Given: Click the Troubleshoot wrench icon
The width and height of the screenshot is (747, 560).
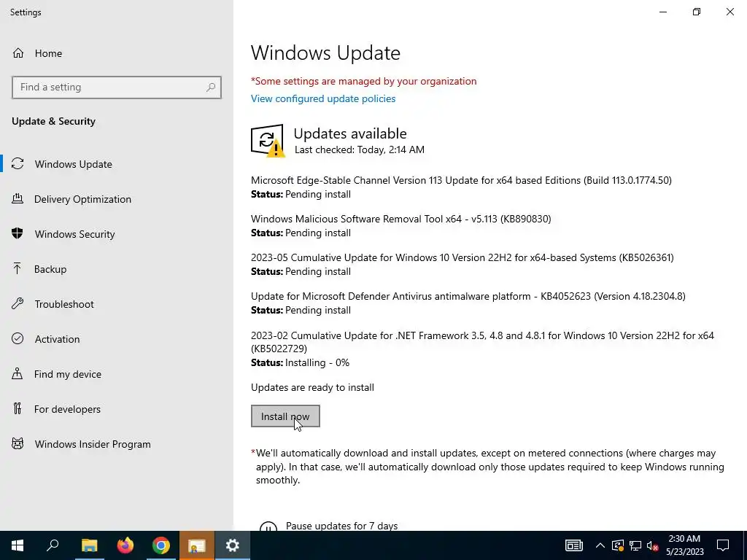Looking at the screenshot, I should coord(18,303).
